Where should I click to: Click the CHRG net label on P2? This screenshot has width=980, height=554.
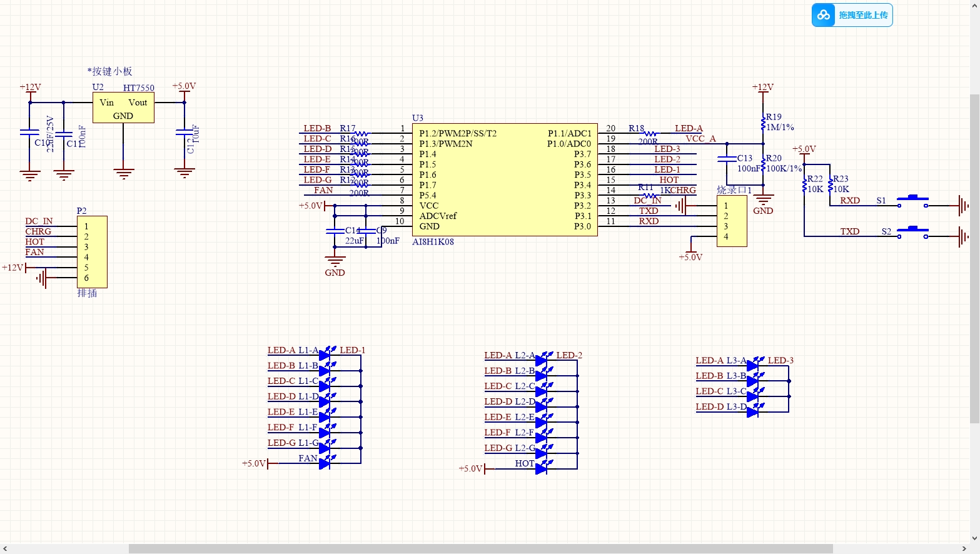tap(38, 231)
